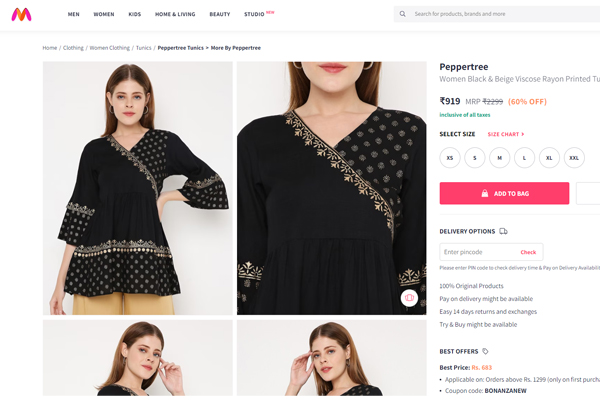Click the delivery truck icon

504,231
